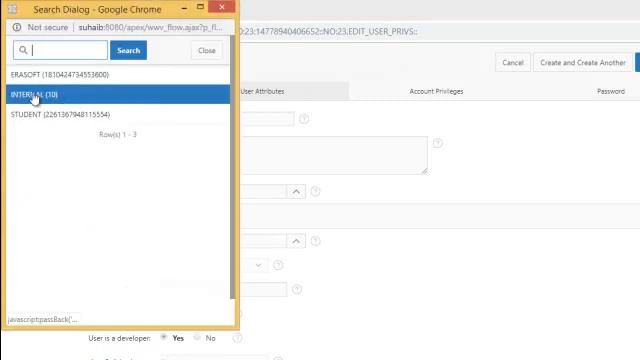Click Create and Create Another button

583,62
